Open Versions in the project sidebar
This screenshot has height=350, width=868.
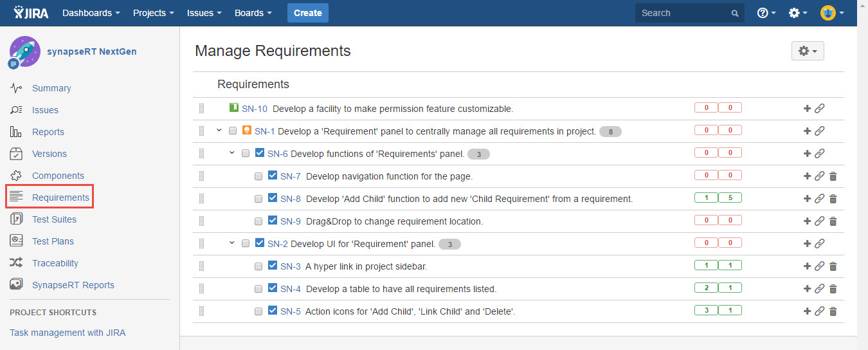pyautogui.click(x=50, y=154)
